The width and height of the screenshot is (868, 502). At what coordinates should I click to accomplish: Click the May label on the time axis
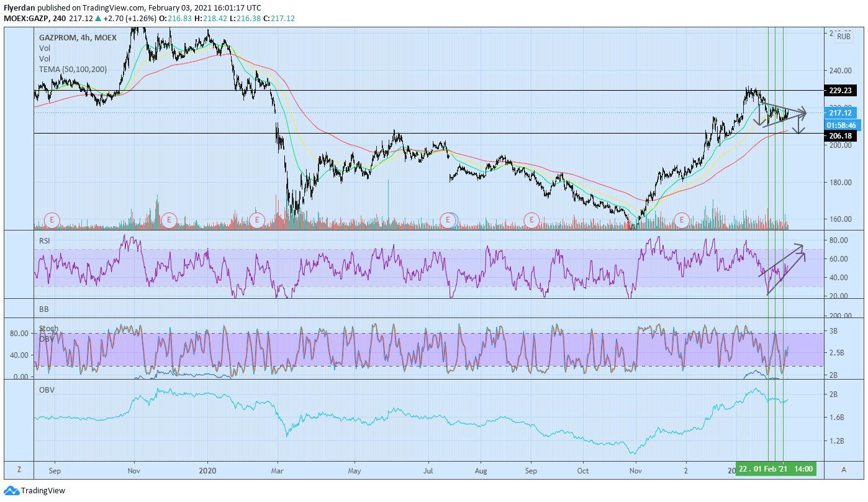(355, 470)
